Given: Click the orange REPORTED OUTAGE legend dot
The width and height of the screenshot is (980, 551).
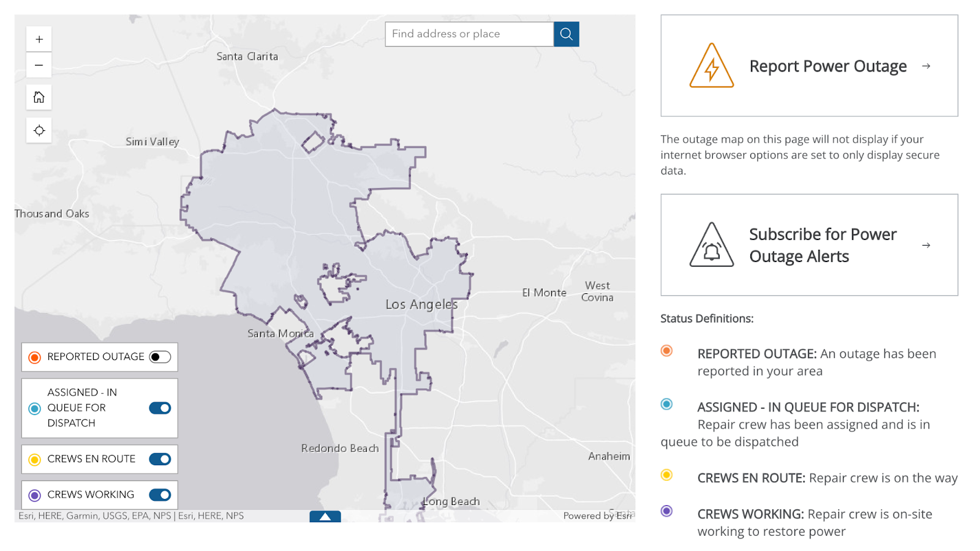Looking at the screenshot, I should click(x=34, y=357).
